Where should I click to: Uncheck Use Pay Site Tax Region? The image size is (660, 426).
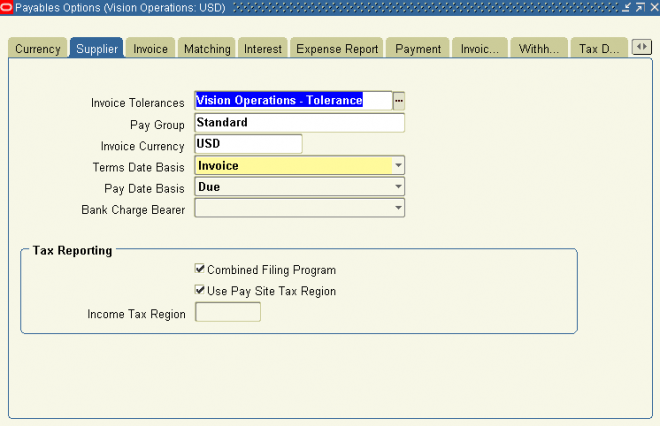[200, 290]
